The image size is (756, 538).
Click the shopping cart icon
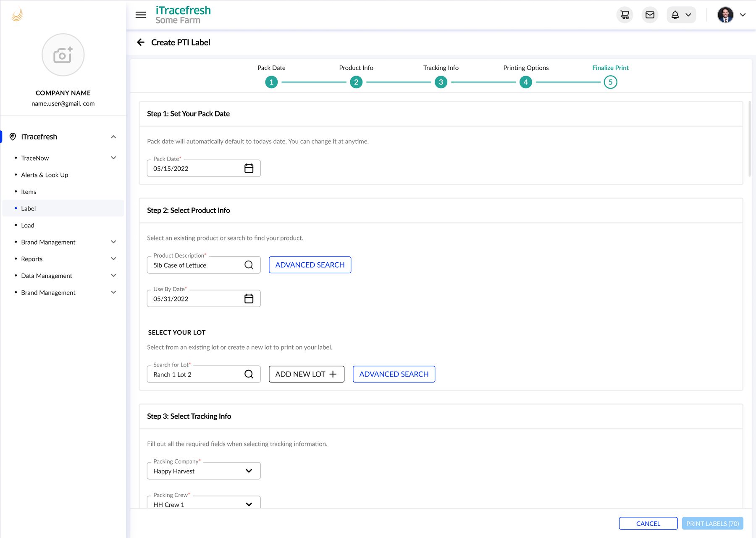[x=625, y=15]
